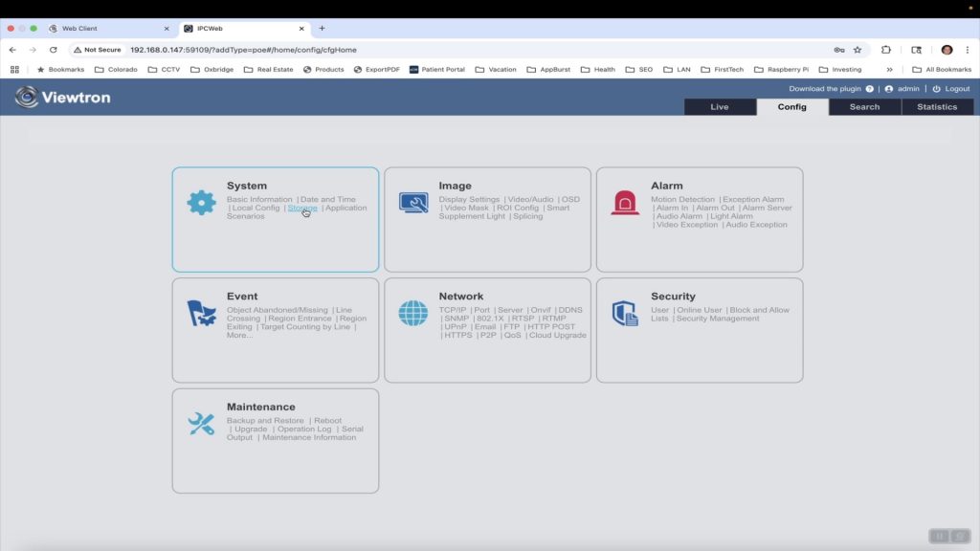This screenshot has width=980, height=551.
Task: Select the IPCWeb browser tab
Action: pyautogui.click(x=244, y=28)
